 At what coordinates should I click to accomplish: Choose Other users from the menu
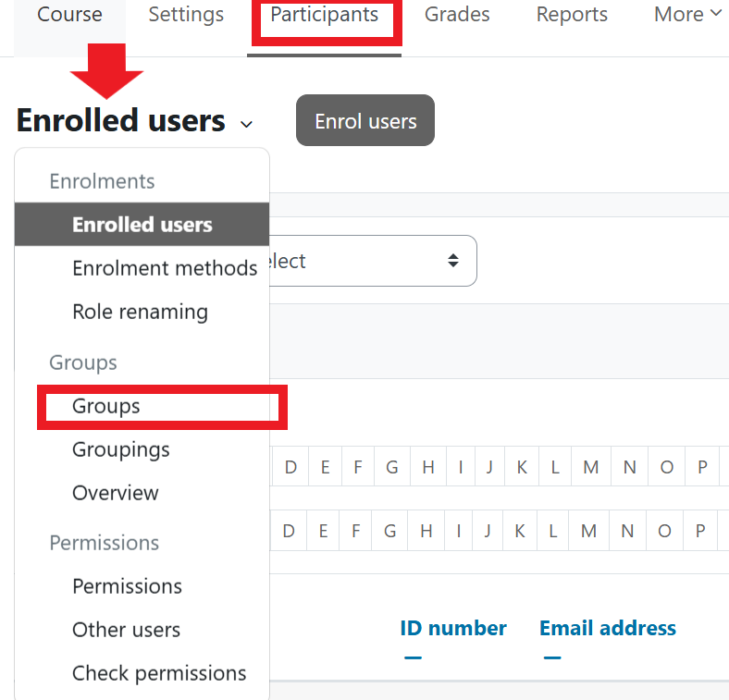click(x=126, y=630)
